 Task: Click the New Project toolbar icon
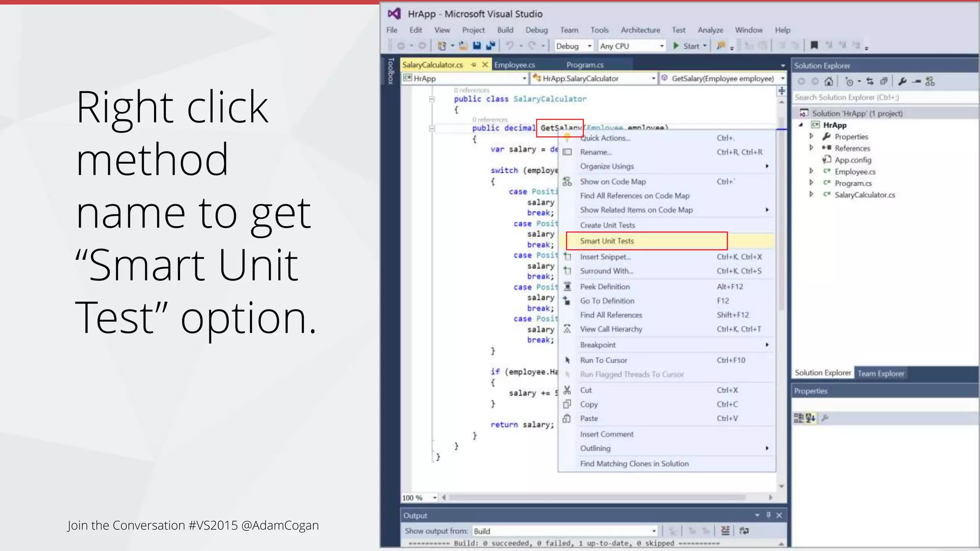click(x=442, y=45)
